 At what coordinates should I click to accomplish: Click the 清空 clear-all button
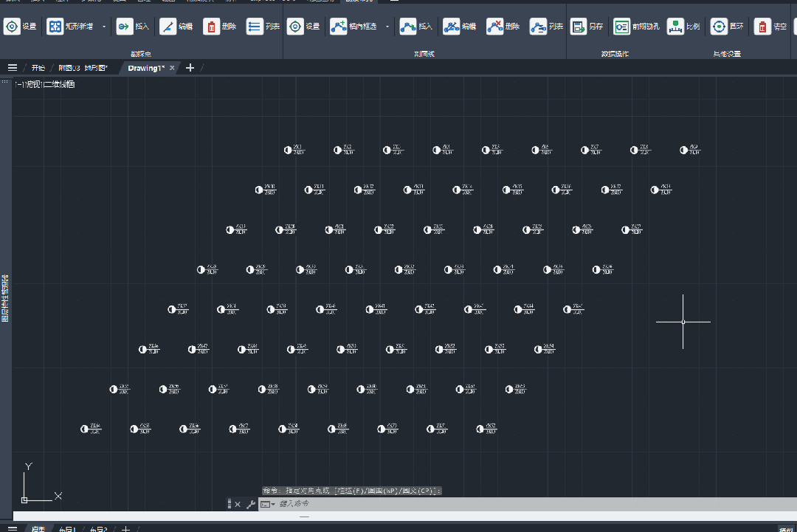pyautogui.click(x=770, y=27)
